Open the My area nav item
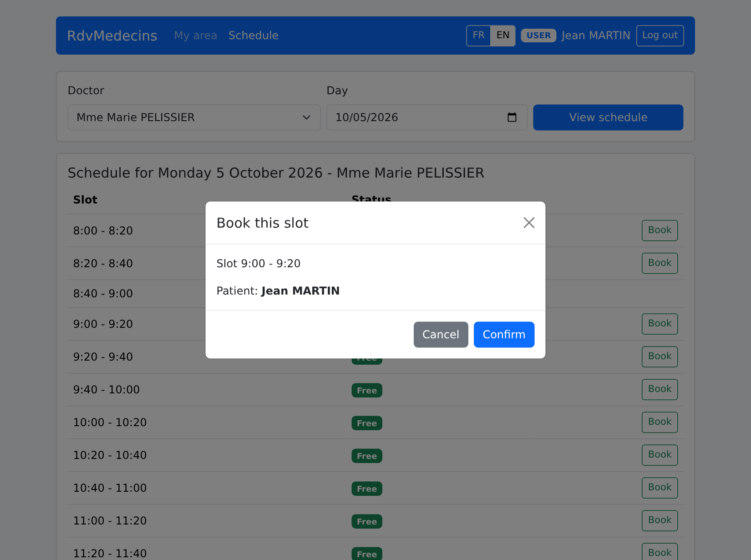Viewport: 751px width, 560px height. [x=196, y=36]
